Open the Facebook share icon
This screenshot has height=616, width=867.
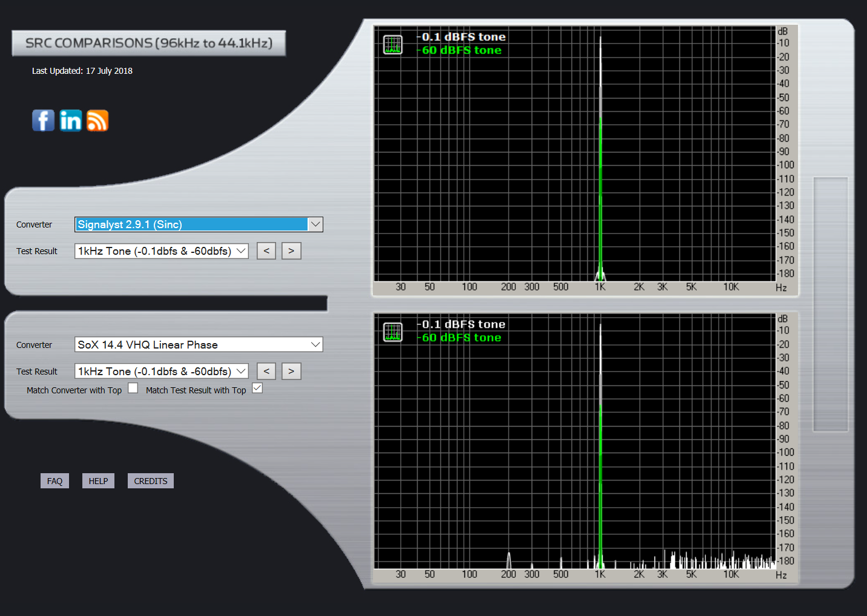(43, 120)
